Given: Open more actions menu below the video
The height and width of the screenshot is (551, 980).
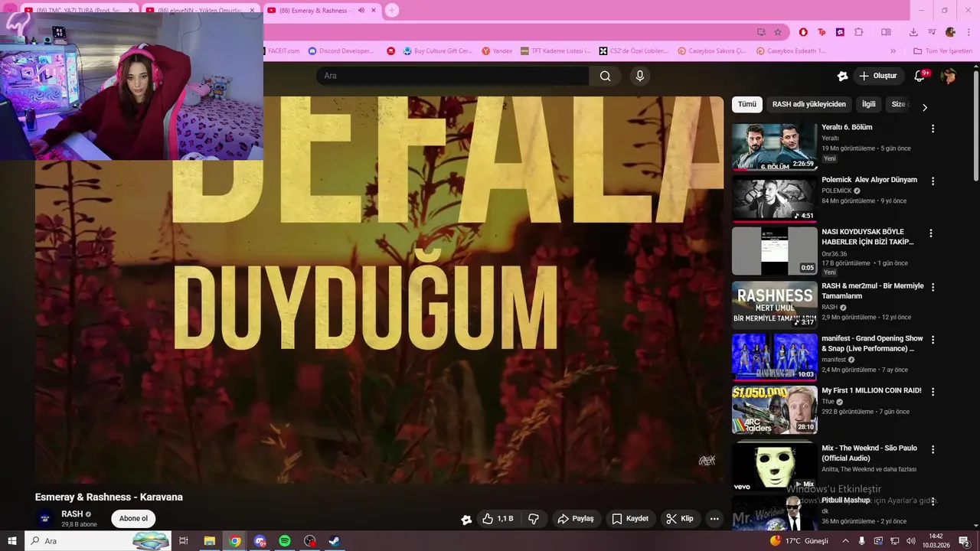Looking at the screenshot, I should [714, 519].
